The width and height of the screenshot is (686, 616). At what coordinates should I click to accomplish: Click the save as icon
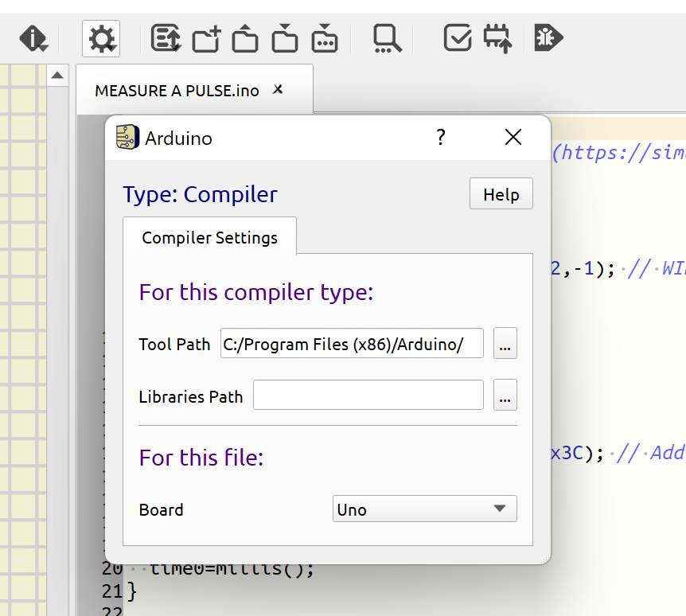[x=325, y=38]
